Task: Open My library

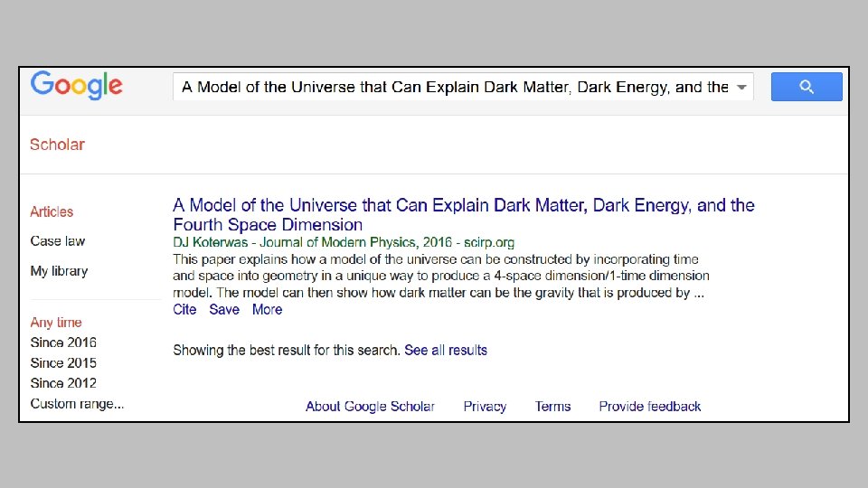Action: (59, 271)
